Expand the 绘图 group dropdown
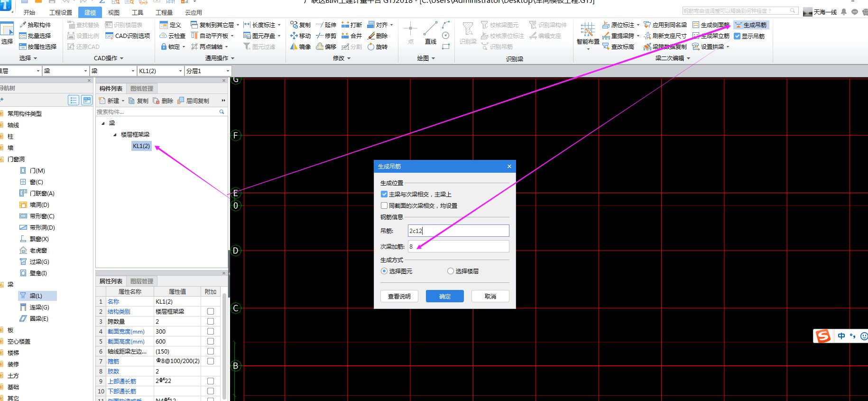 tap(433, 58)
